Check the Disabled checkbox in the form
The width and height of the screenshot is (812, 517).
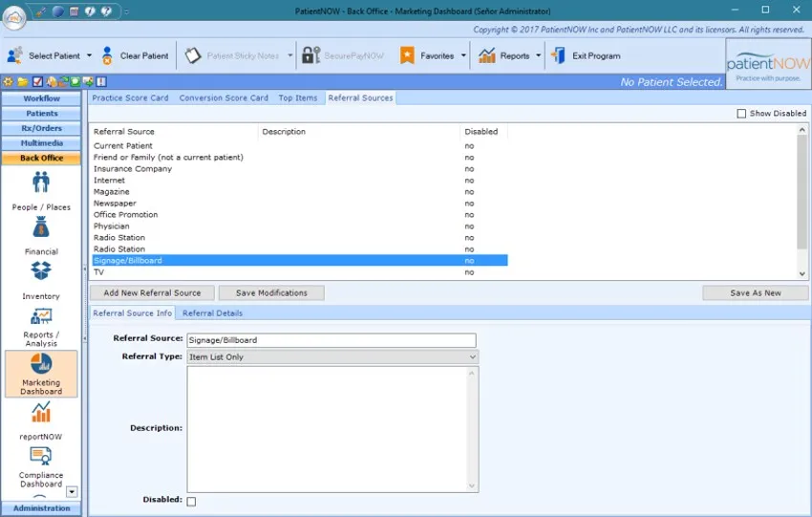pyautogui.click(x=191, y=501)
